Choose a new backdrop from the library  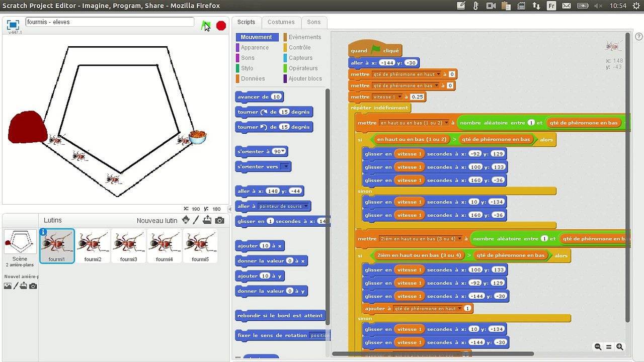coord(8,286)
